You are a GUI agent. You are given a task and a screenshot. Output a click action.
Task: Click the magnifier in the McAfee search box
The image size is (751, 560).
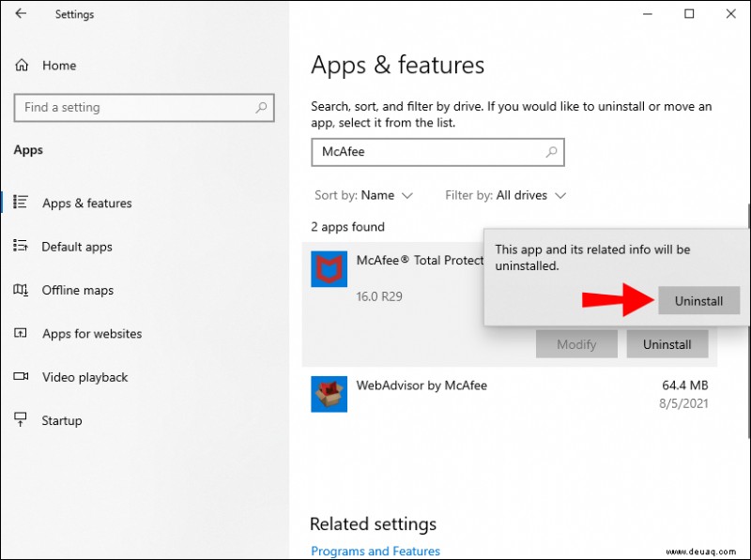552,152
